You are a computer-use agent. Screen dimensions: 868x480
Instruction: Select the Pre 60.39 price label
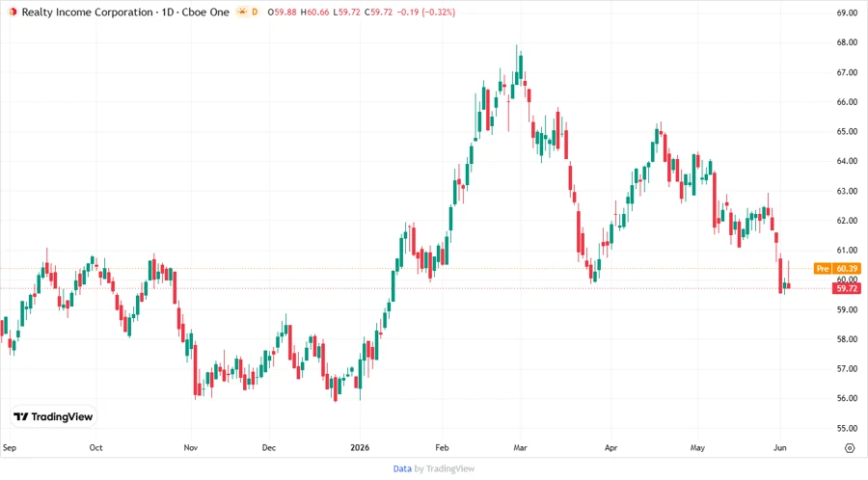click(x=837, y=269)
